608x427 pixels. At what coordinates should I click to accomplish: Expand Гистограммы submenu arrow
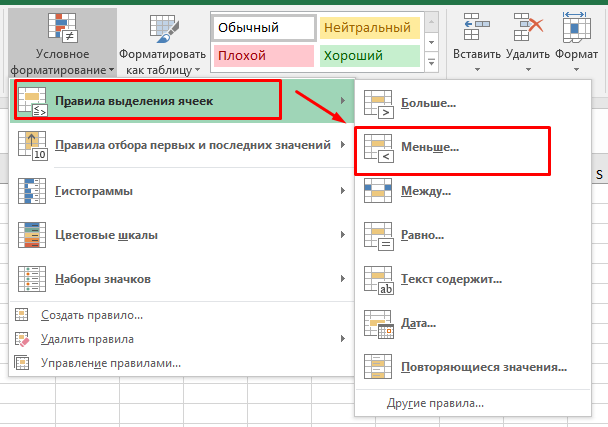pos(343,190)
